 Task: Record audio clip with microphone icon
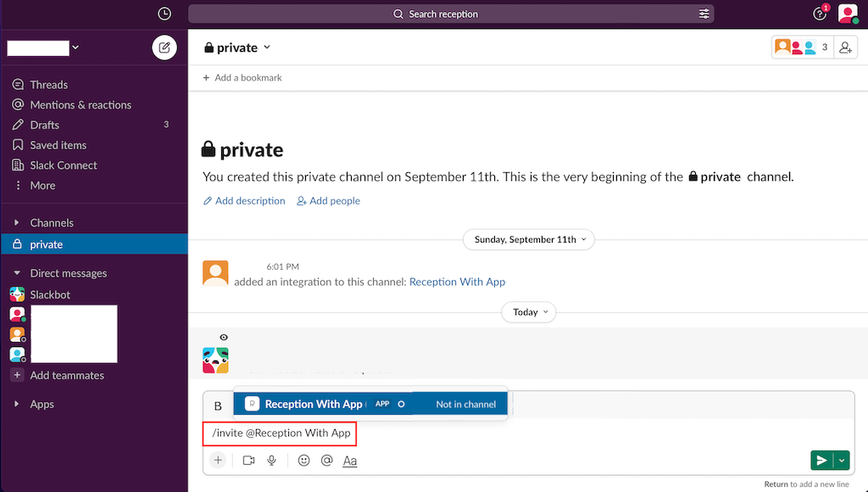click(272, 460)
